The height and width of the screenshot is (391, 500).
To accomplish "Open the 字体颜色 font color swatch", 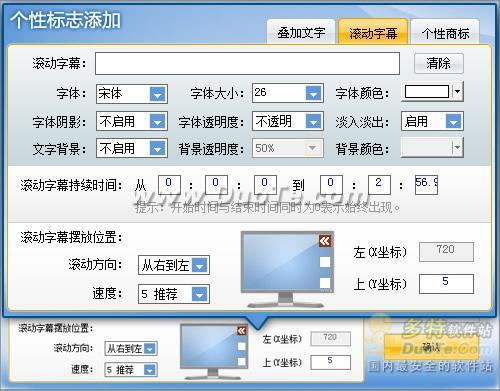I will (433, 91).
